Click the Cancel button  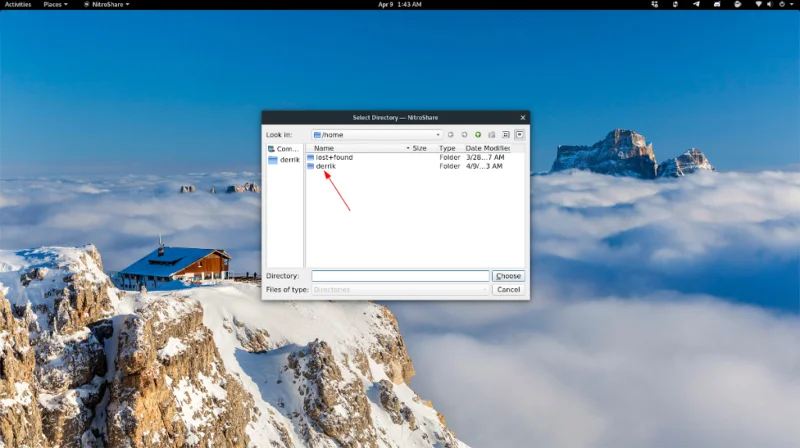pyautogui.click(x=508, y=289)
